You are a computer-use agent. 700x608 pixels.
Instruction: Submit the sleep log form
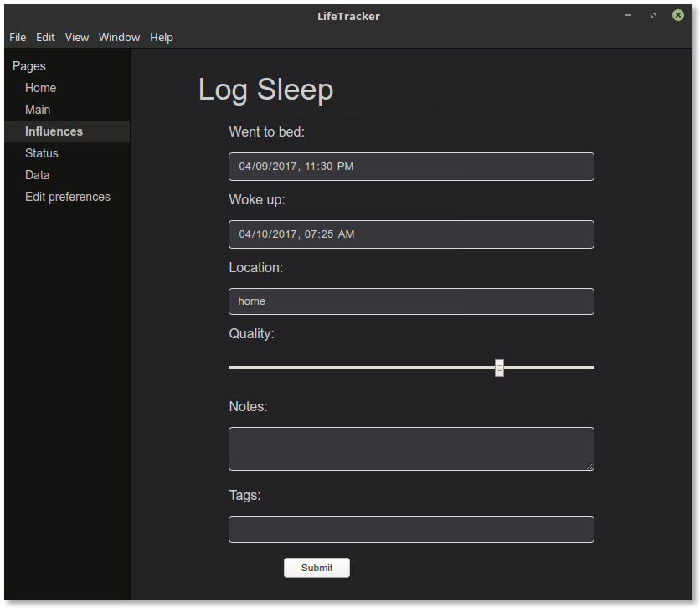tap(317, 568)
